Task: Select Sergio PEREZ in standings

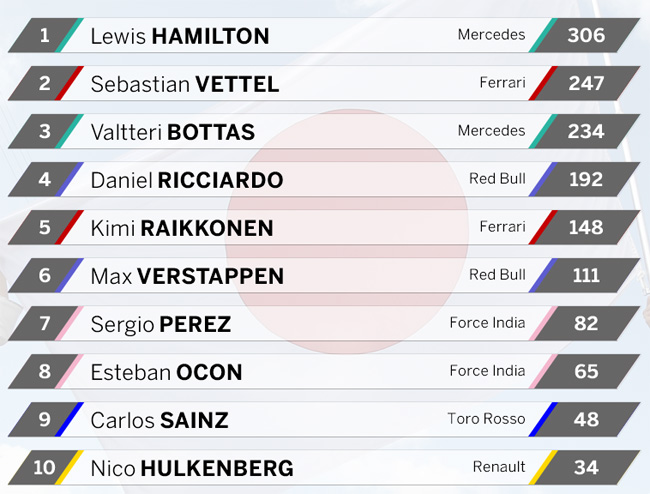Action: point(324,324)
